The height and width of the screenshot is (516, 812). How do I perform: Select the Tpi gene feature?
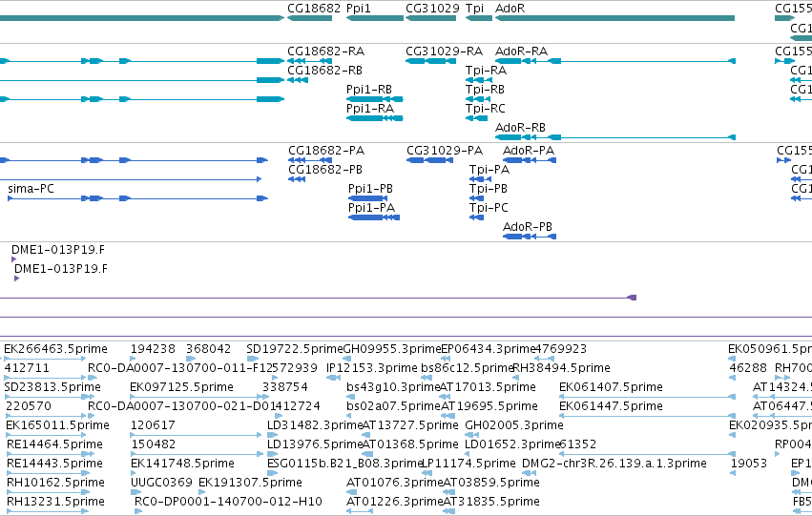pyautogui.click(x=479, y=18)
